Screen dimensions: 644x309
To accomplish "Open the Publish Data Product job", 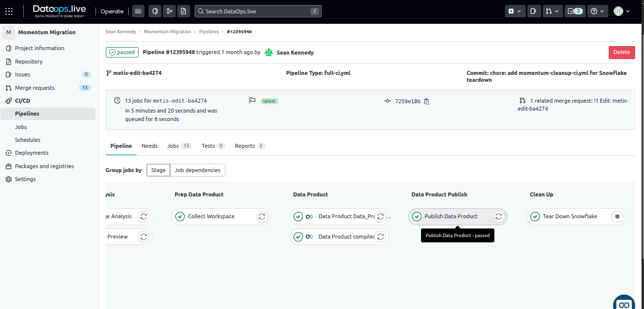I will (x=451, y=216).
